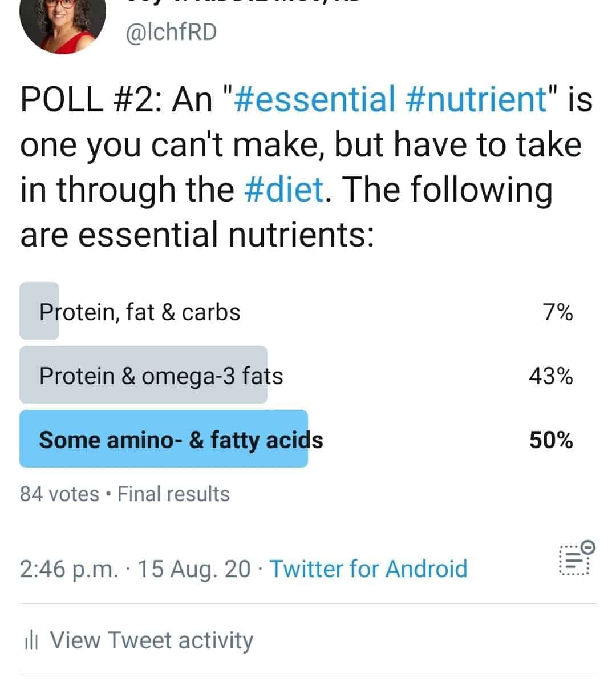Tap the '84 votes' count
Image resolution: width=616 pixels, height=685 pixels.
[x=59, y=494]
